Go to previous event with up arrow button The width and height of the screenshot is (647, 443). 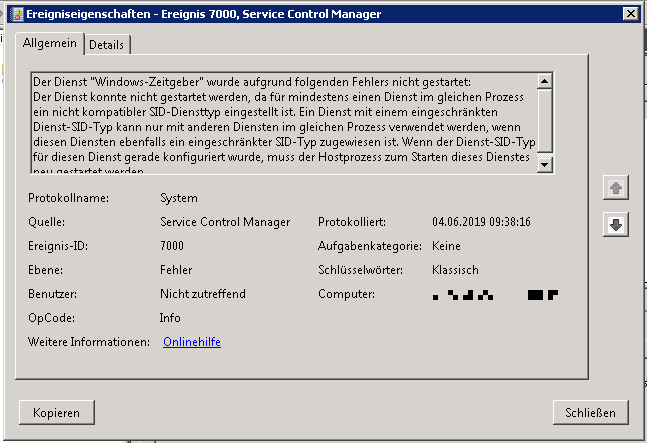click(x=616, y=188)
